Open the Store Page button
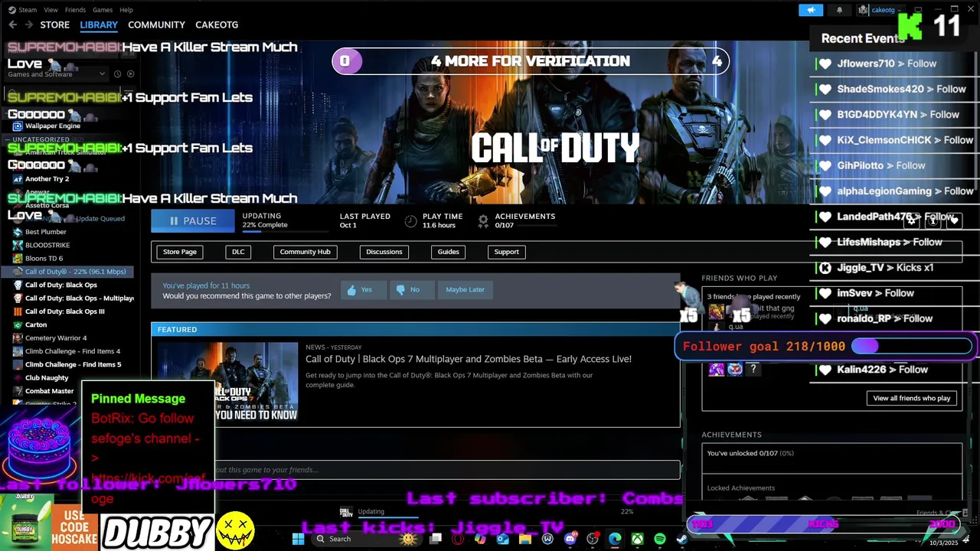The height and width of the screenshot is (551, 980). [x=180, y=252]
